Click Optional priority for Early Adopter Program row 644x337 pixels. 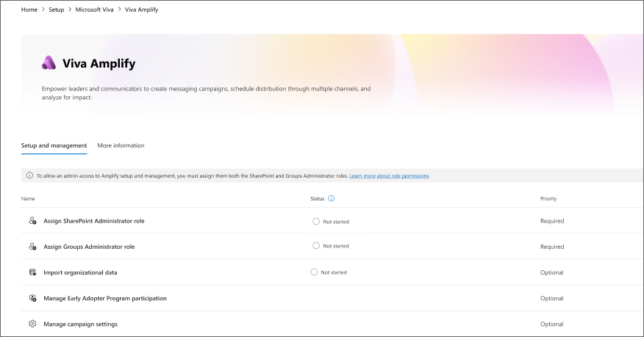pos(551,299)
